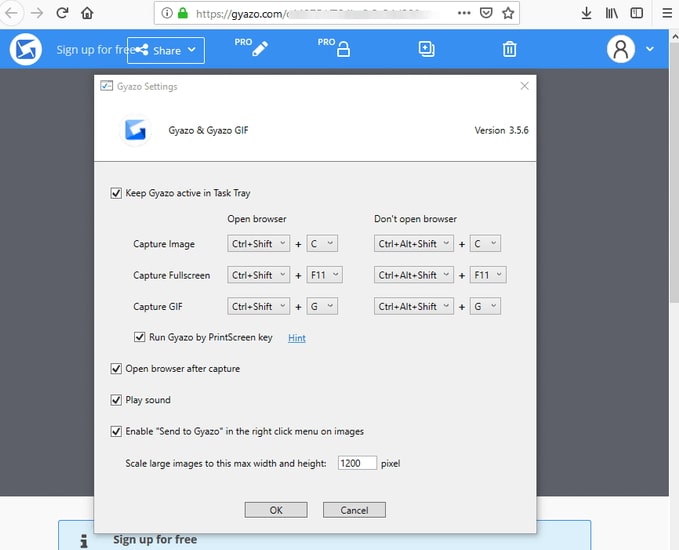
Task: Open Capture Image no-browser C key dropdown
Action: (485, 243)
